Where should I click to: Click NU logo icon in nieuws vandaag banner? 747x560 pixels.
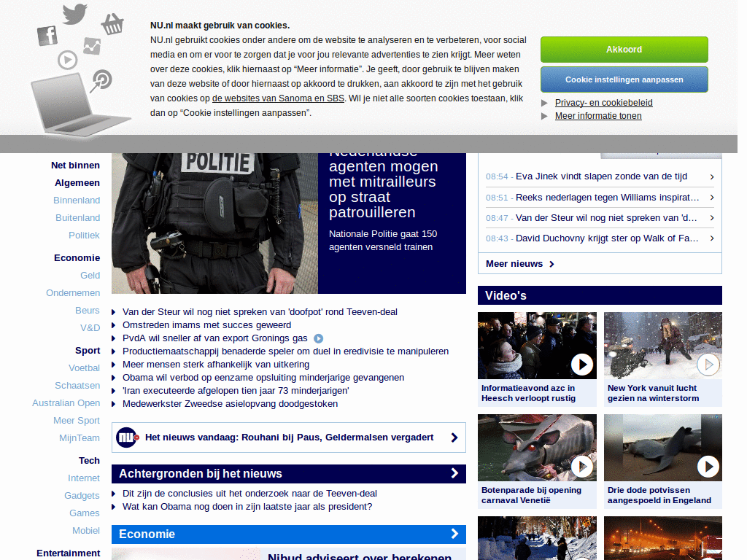pyautogui.click(x=127, y=437)
